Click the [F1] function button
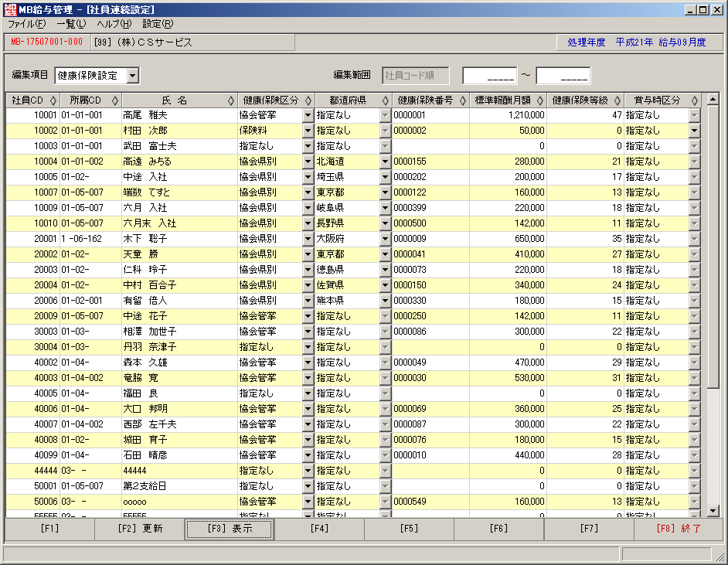 coord(49,529)
